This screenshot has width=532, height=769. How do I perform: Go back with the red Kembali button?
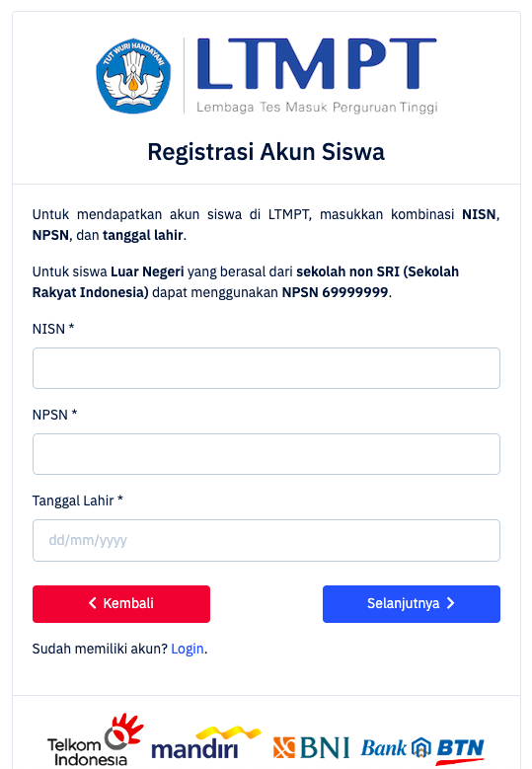[x=121, y=604]
